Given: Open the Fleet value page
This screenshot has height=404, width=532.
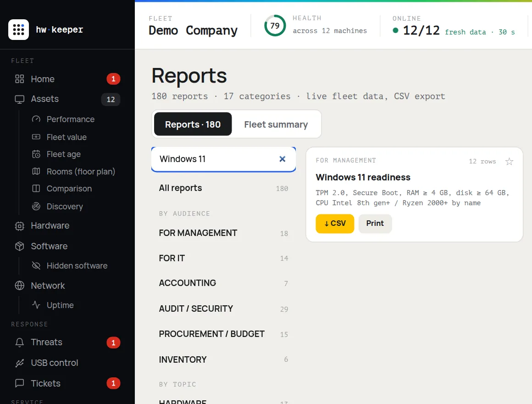Looking at the screenshot, I should (66, 137).
